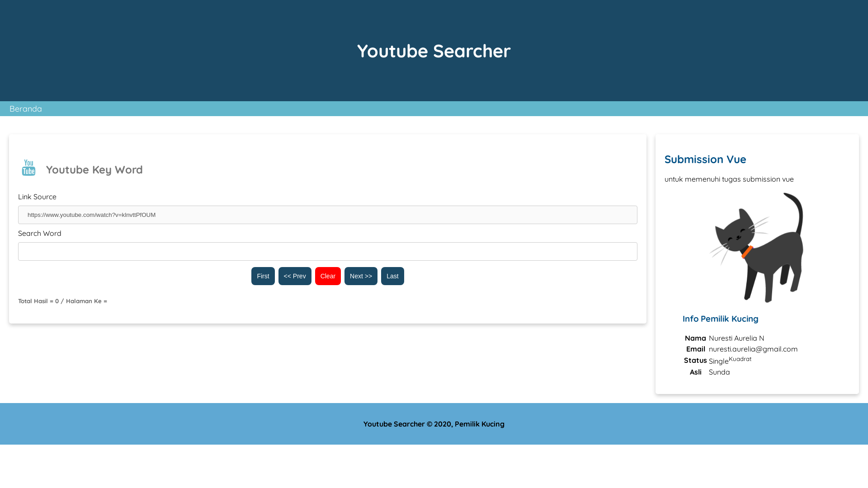Select the name Nuresti Aurelia N
The width and height of the screenshot is (868, 488).
(x=736, y=338)
